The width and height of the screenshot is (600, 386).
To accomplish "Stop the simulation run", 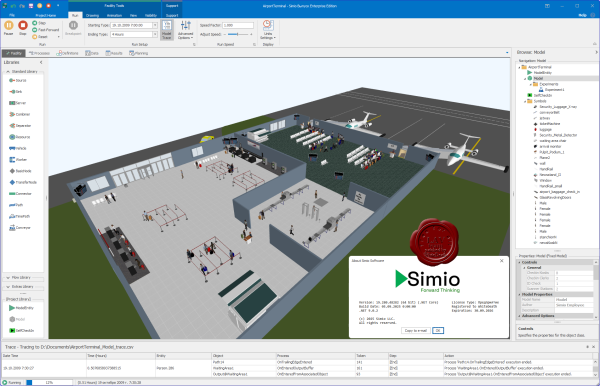I will point(23,28).
